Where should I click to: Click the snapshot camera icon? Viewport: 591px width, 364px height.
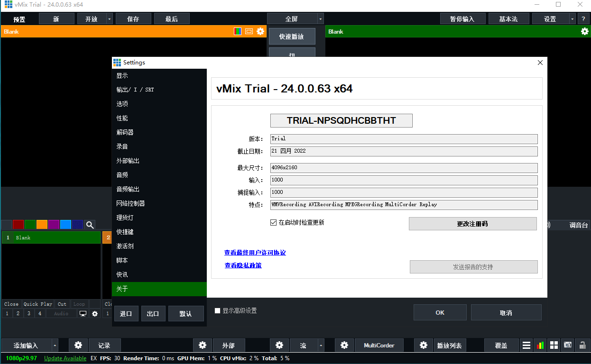pos(567,345)
